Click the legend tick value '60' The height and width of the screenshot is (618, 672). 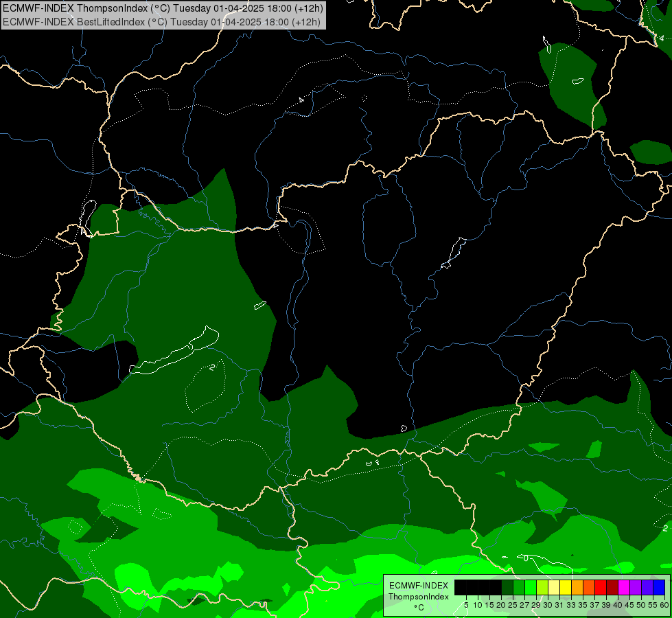664,605
